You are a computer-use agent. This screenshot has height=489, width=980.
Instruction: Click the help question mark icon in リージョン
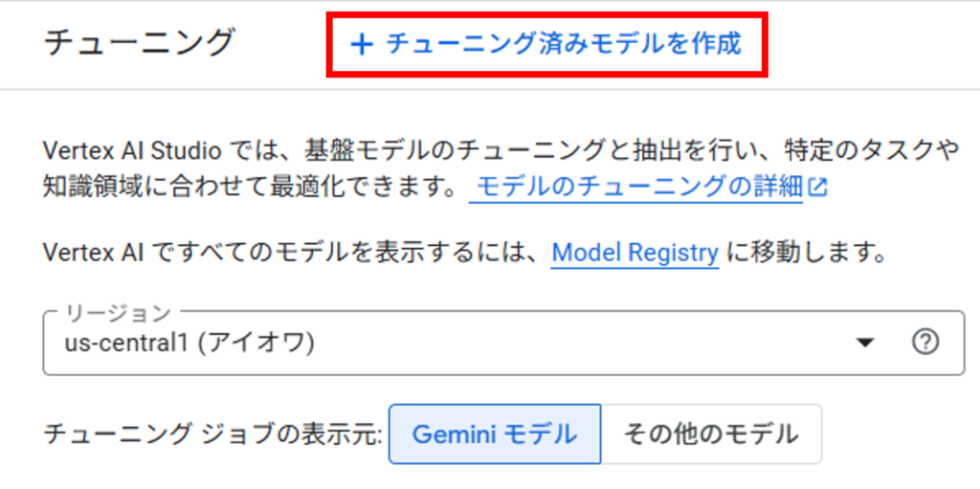(x=925, y=343)
